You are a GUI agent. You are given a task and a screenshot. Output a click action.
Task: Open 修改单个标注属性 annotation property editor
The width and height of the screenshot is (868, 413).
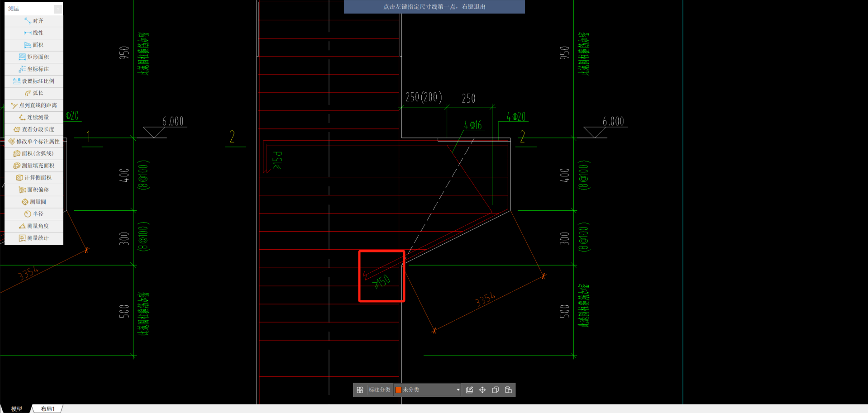tap(34, 142)
